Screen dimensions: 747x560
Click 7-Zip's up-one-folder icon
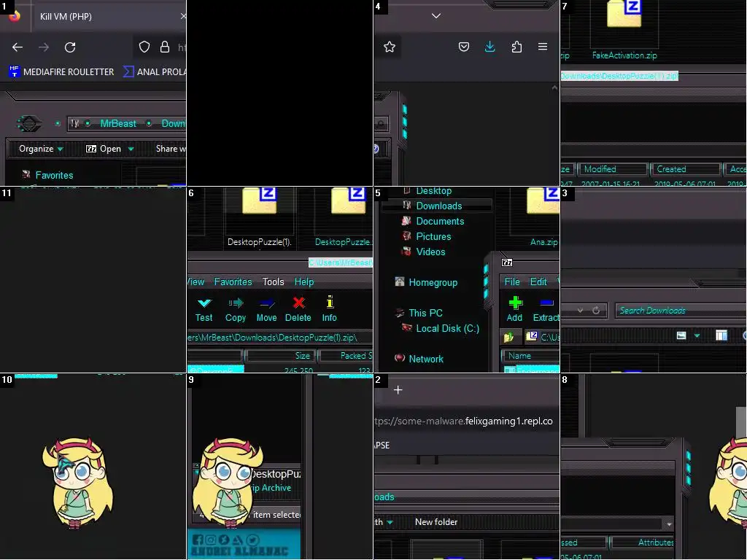click(x=508, y=337)
